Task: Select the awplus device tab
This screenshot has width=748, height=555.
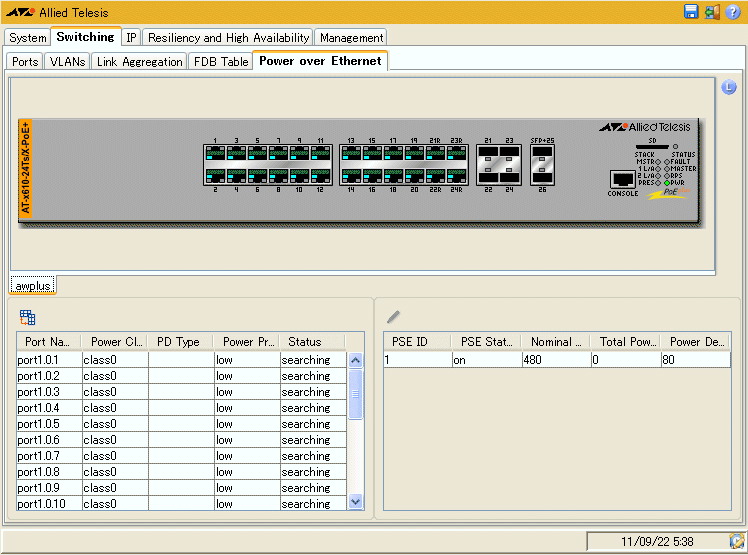Action: tap(32, 285)
